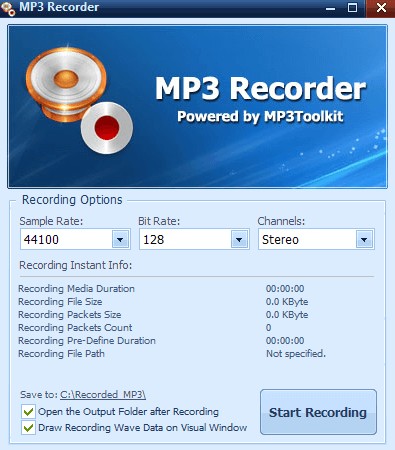This screenshot has width=395, height=450.
Task: Open the Sample Rate dropdown arrow
Action: (x=120, y=239)
